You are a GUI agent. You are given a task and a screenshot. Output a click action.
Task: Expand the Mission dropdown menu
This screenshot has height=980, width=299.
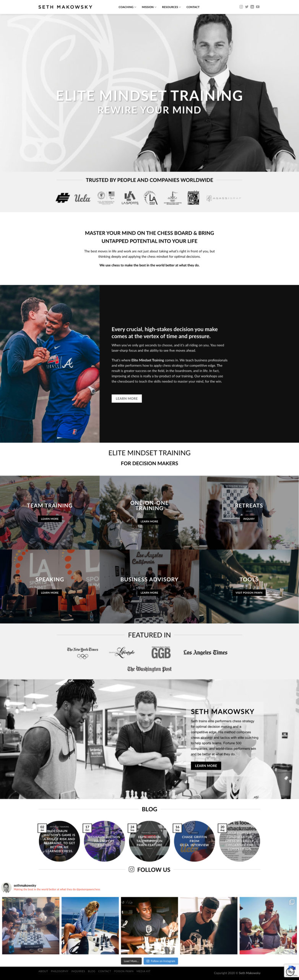coord(149,7)
